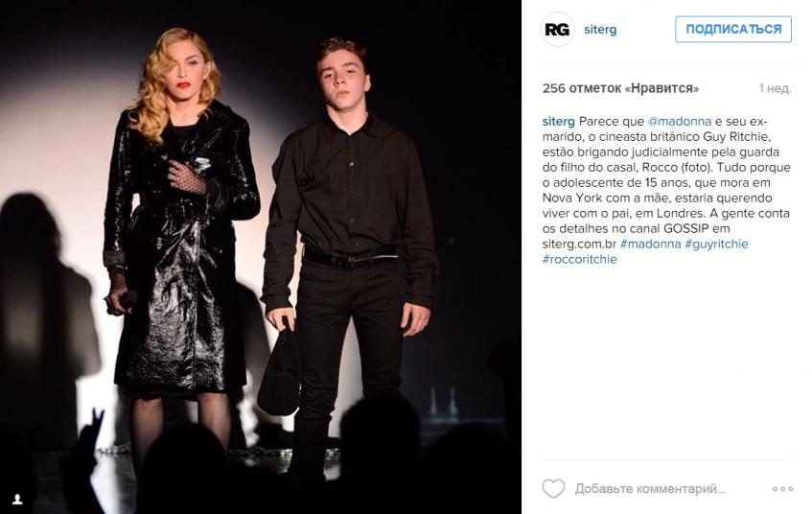Screen dimensions: 812x514
Task: Click the heart like icon
Action: click(x=553, y=489)
